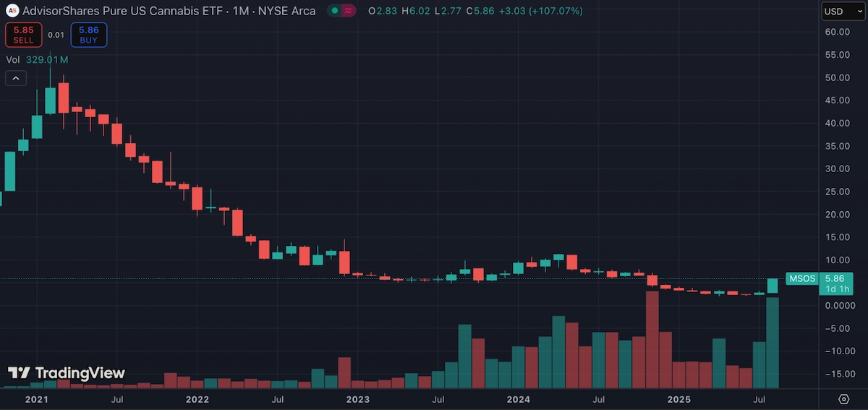Open chart settings hexagon gear icon
868x410 pixels.
[843, 399]
